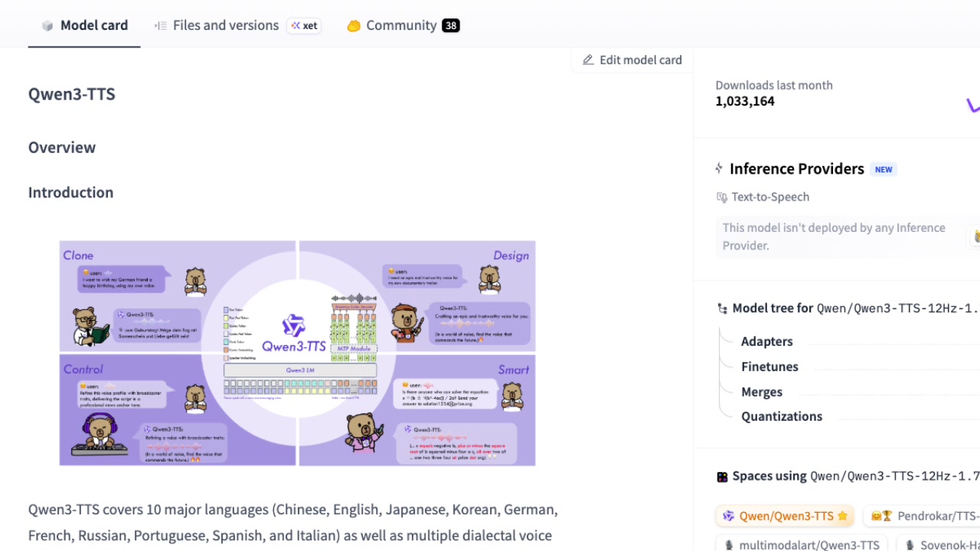Open the multimodalart/Qwen3-TTS space
This screenshot has height=551, width=980.
click(x=801, y=545)
